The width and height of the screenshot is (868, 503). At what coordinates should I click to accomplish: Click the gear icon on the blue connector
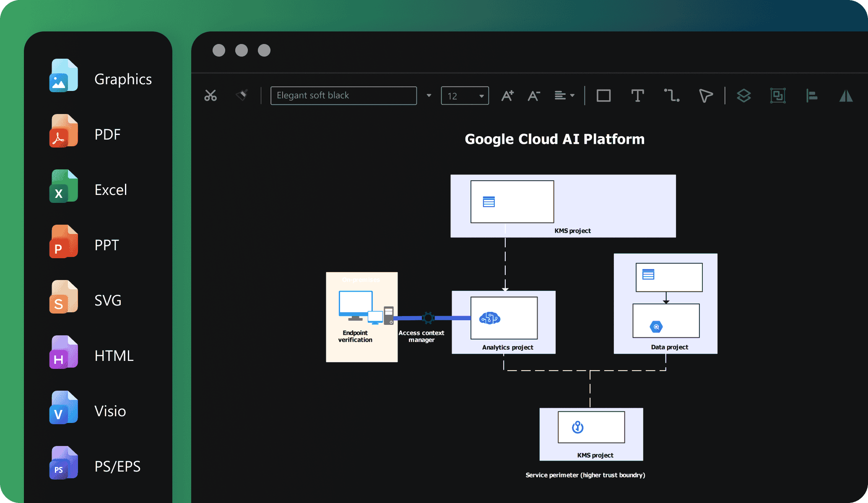[x=428, y=318]
